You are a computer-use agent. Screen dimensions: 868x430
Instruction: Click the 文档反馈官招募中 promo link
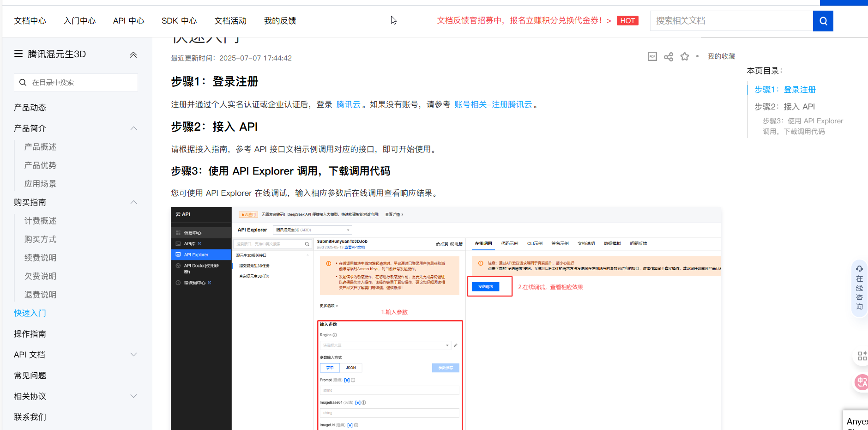click(x=524, y=21)
